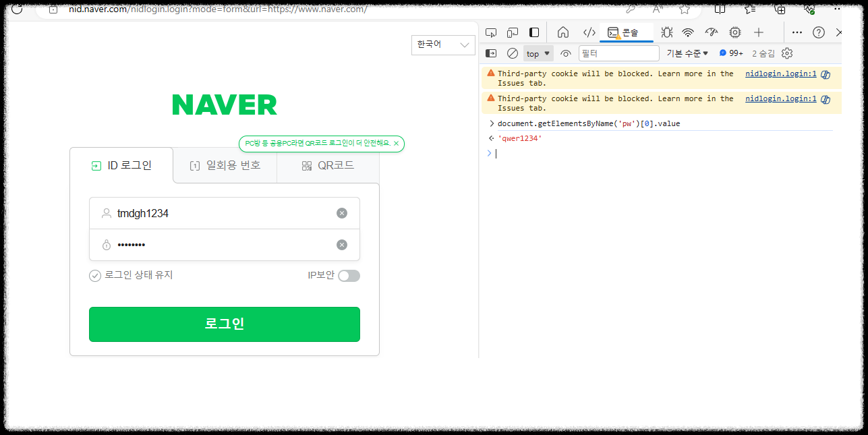Open the favorites list icon

750,9
